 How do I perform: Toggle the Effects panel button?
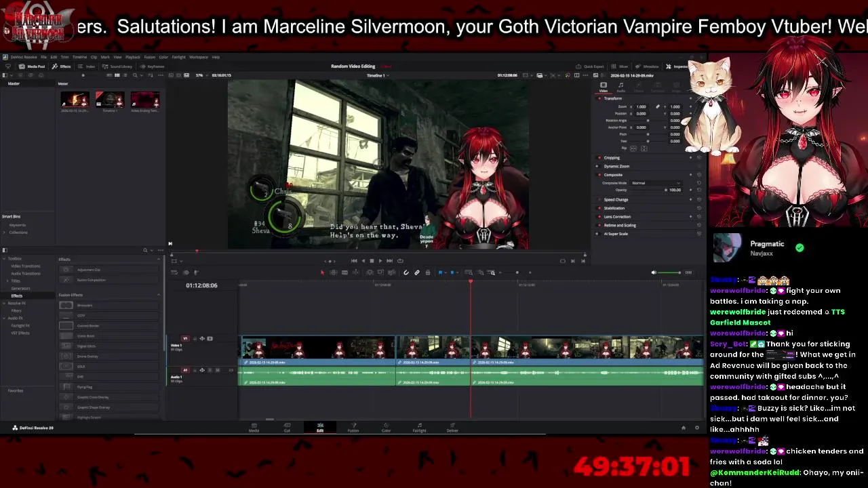pos(62,66)
